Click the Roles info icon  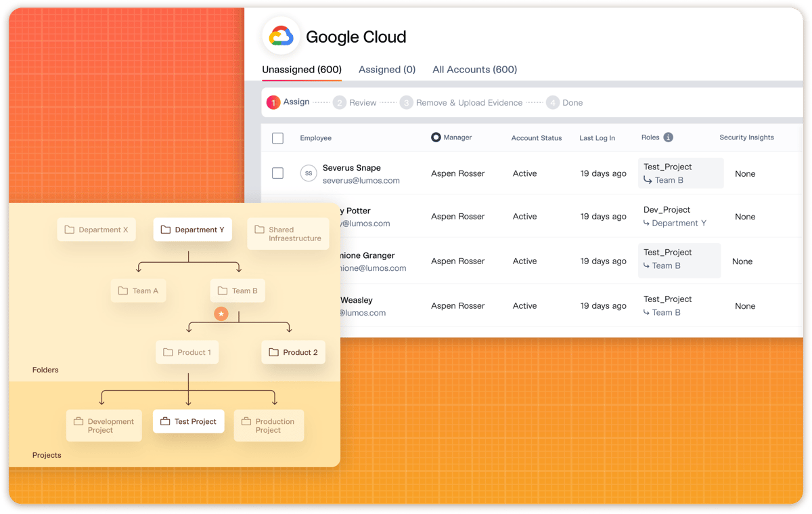[x=669, y=137]
